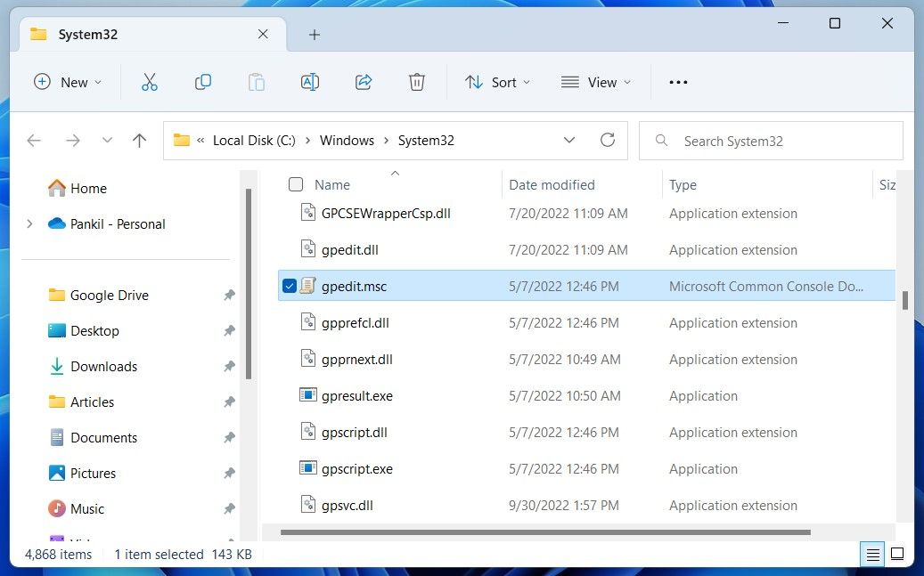Switch to large thumbnails view
The width and height of the screenshot is (924, 576).
coord(897,554)
